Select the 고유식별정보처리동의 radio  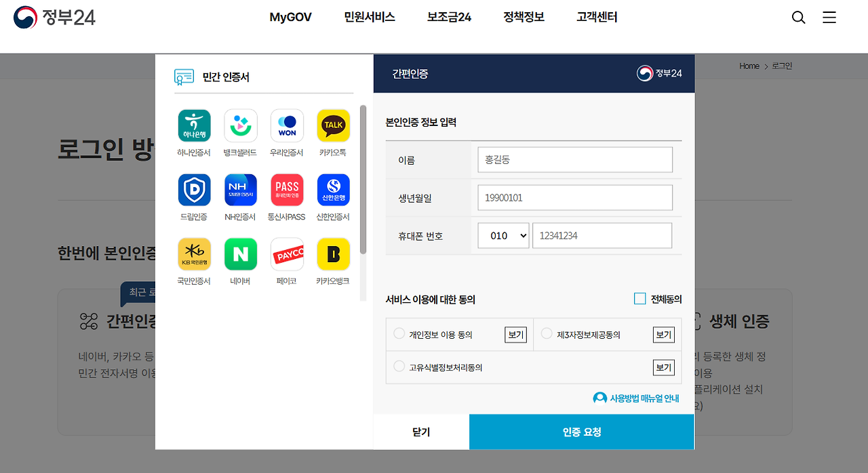click(399, 367)
